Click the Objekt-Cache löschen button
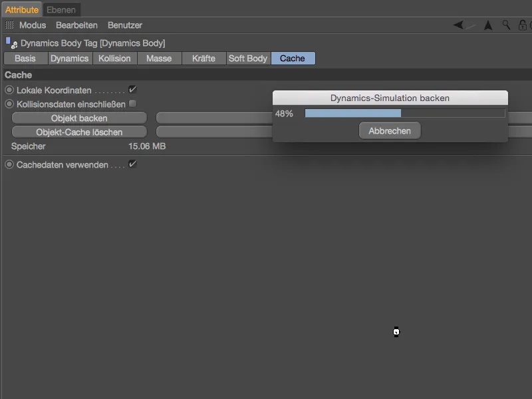 tap(79, 132)
